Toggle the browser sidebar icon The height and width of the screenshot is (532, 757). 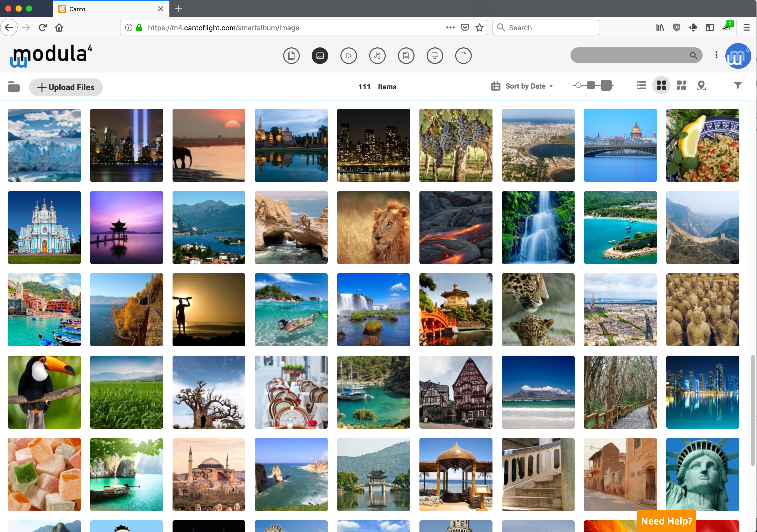[x=710, y=28]
